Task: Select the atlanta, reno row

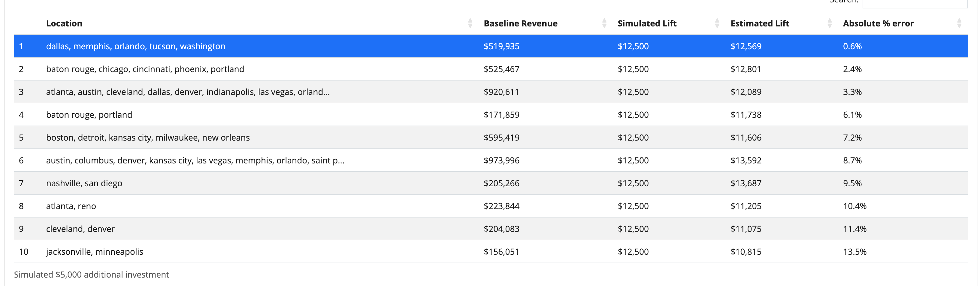Action: (x=71, y=206)
